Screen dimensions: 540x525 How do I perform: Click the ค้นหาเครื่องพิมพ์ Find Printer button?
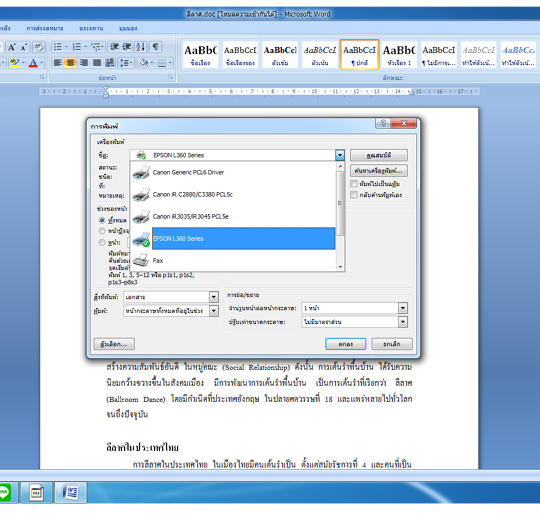[378, 171]
